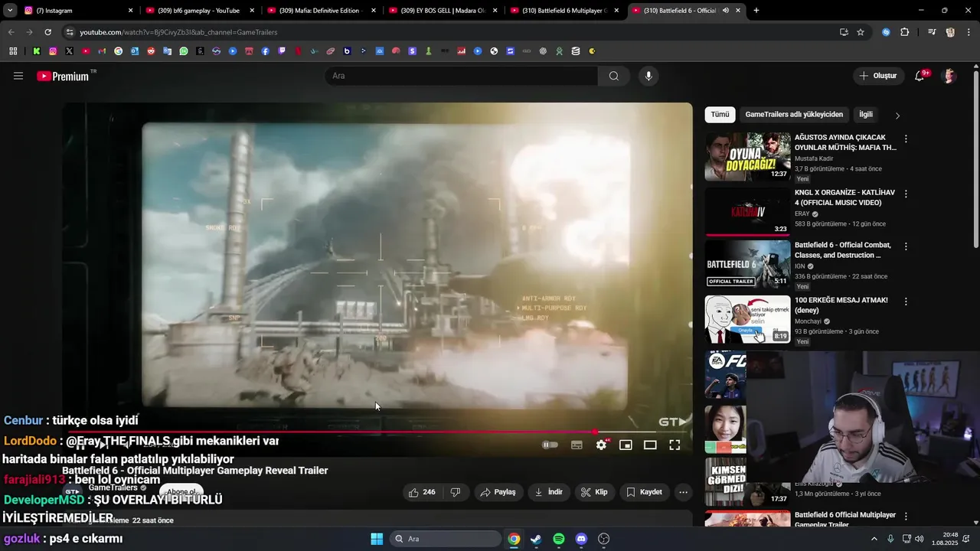Open YouTube notifications bell
The width and height of the screenshot is (980, 551).
pyautogui.click(x=920, y=76)
